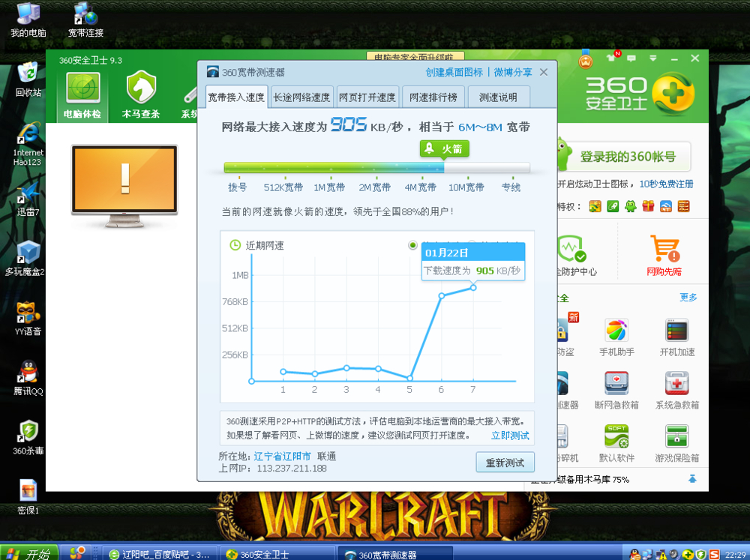
Task: Click 10秒免费注册 link
Action: point(666,184)
